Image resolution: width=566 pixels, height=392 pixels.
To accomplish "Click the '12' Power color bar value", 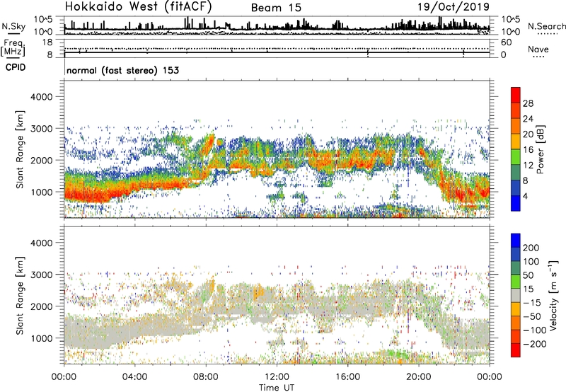I will click(x=528, y=166).
